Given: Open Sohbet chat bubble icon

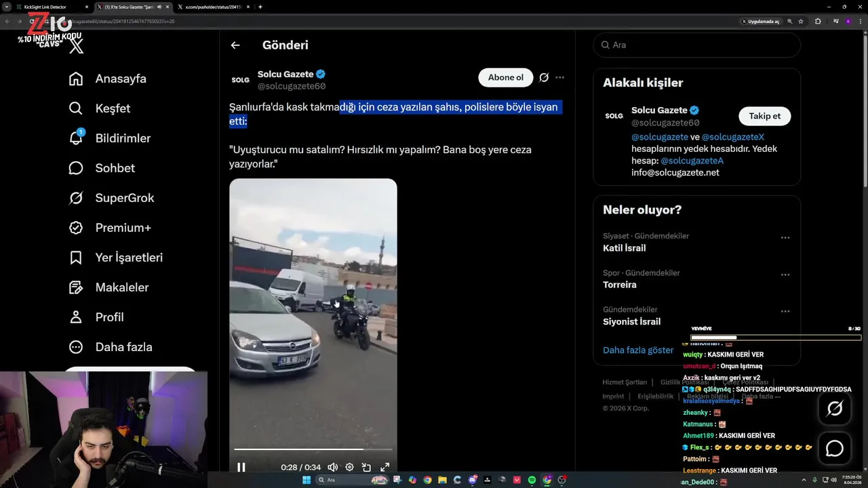Looking at the screenshot, I should 76,168.
